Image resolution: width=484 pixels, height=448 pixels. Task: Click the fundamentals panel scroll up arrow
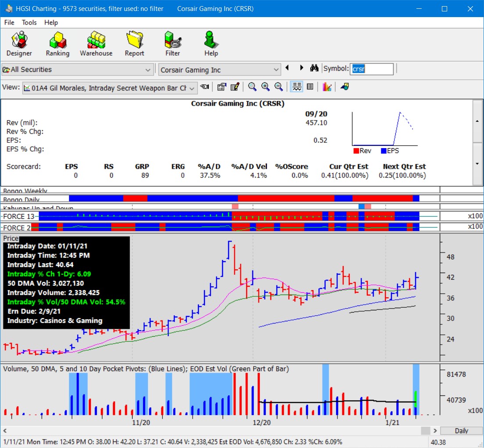coord(477,121)
